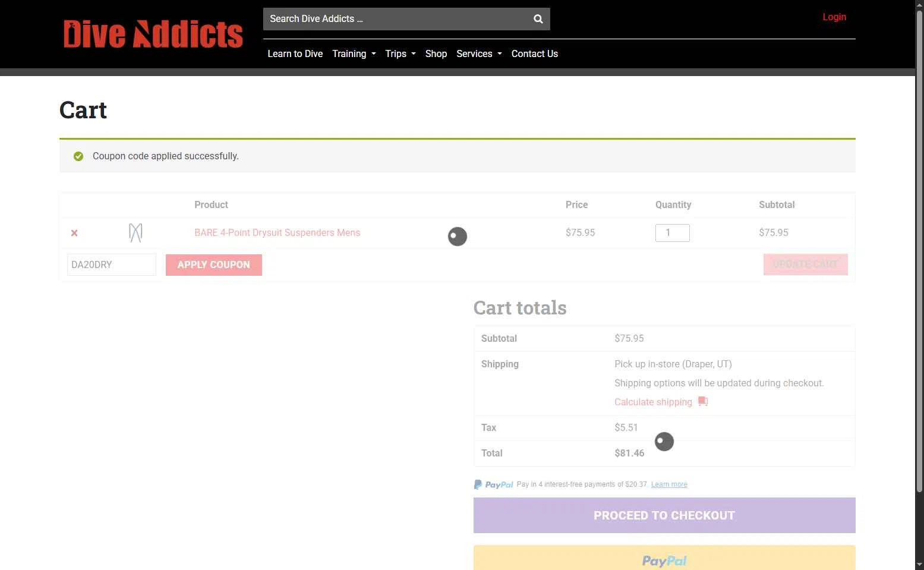Screen dimensions: 924x570
Task: Open BARE 4-Point Drysuit Suspenders Mens link
Action: point(277,232)
